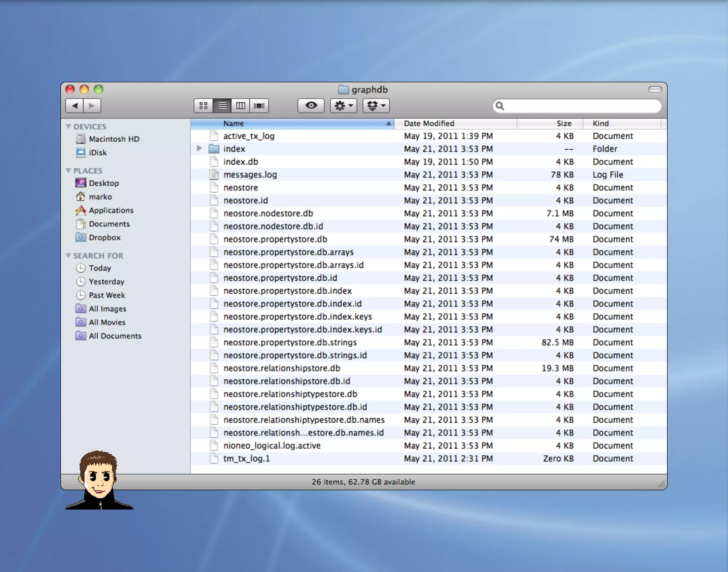Open Macintosh HD in sidebar
Screen dimensions: 728x572
coord(114,139)
